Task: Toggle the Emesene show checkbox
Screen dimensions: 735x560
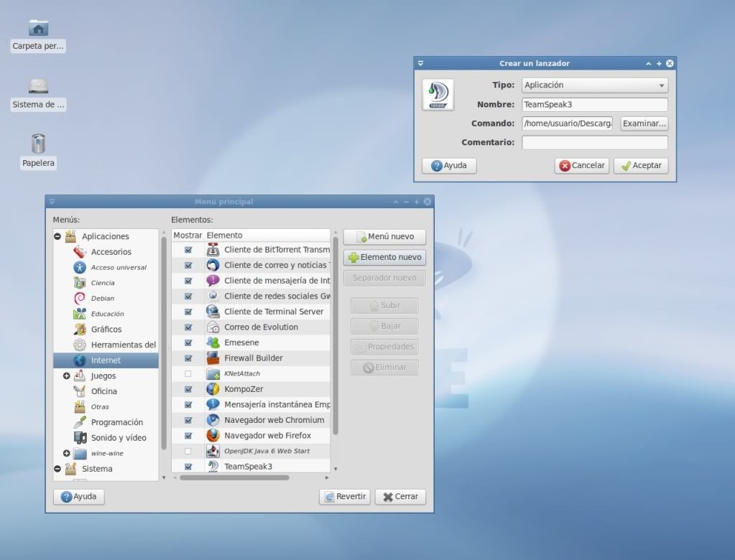Action: pyautogui.click(x=188, y=342)
